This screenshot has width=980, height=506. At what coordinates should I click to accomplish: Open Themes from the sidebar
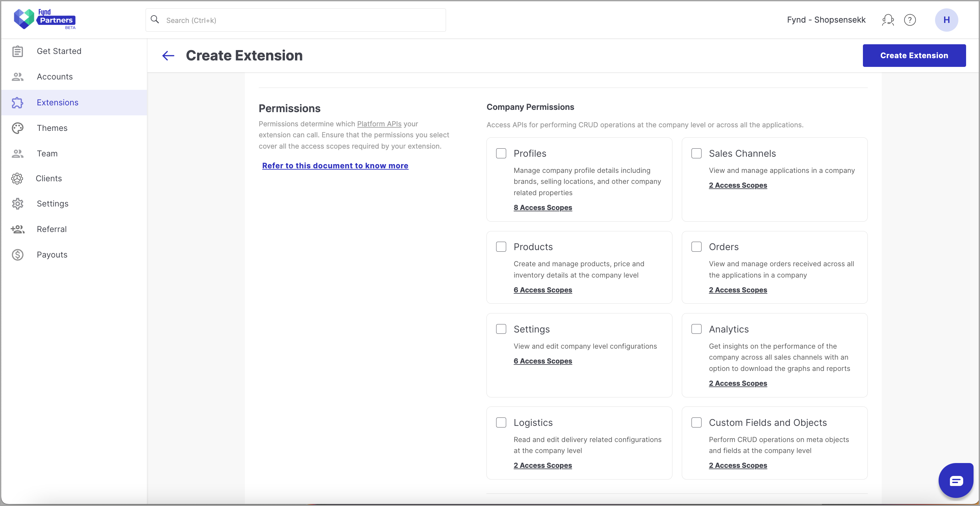click(52, 128)
